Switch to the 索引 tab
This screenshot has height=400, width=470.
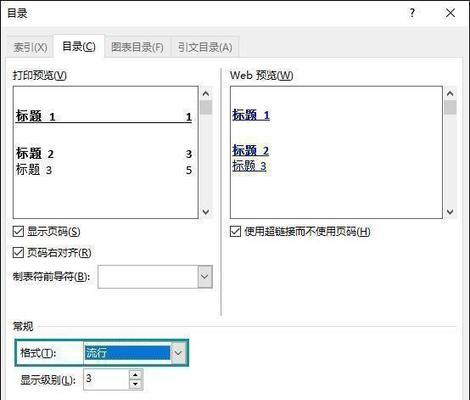point(30,47)
